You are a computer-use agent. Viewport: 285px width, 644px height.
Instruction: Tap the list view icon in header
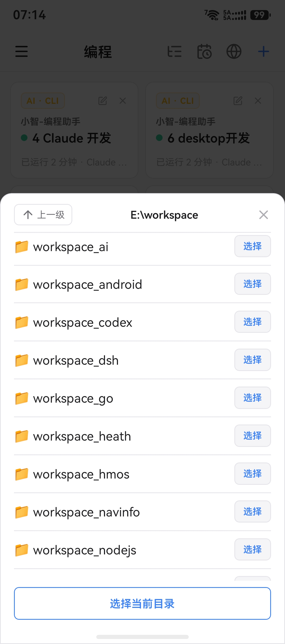click(x=174, y=51)
